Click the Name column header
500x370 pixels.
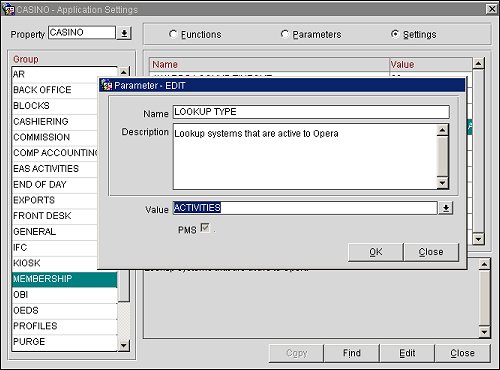tap(269, 64)
